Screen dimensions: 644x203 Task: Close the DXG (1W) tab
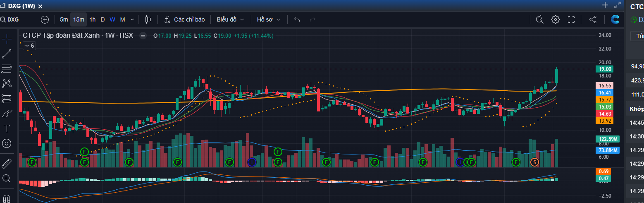coord(40,6)
